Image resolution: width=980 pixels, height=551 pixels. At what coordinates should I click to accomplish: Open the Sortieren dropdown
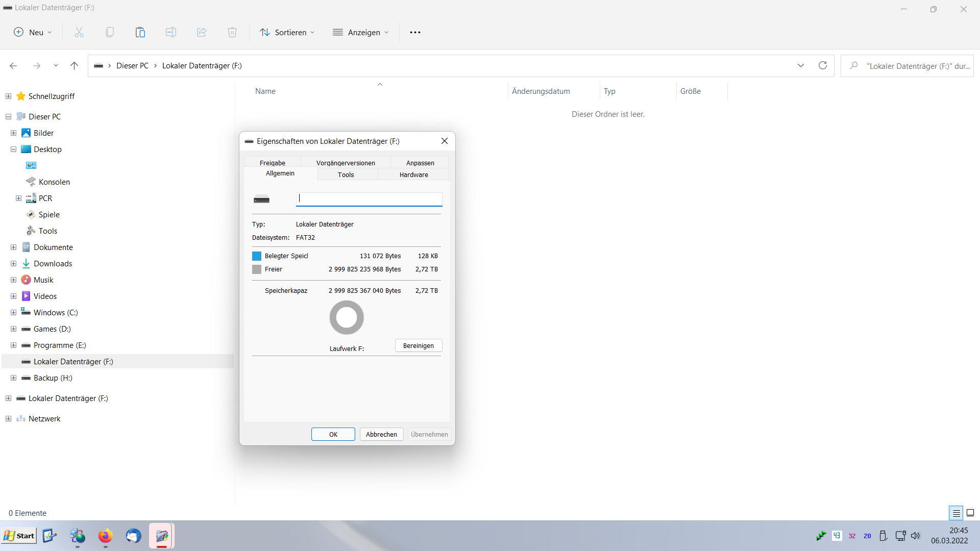pyautogui.click(x=287, y=32)
